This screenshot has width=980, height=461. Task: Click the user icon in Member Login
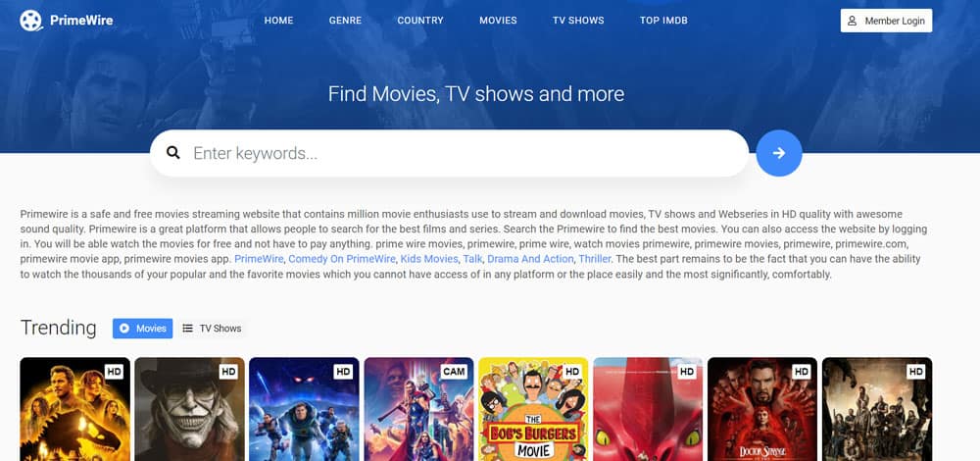point(852,21)
